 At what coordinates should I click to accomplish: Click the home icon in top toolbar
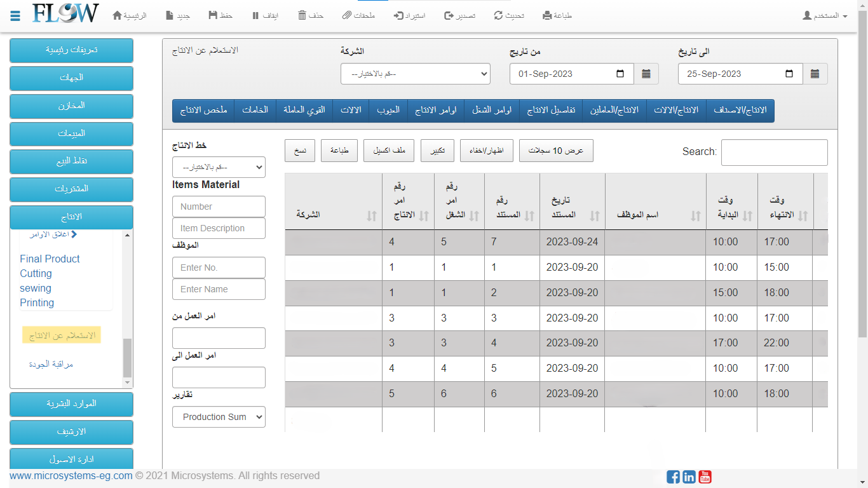pos(117,15)
